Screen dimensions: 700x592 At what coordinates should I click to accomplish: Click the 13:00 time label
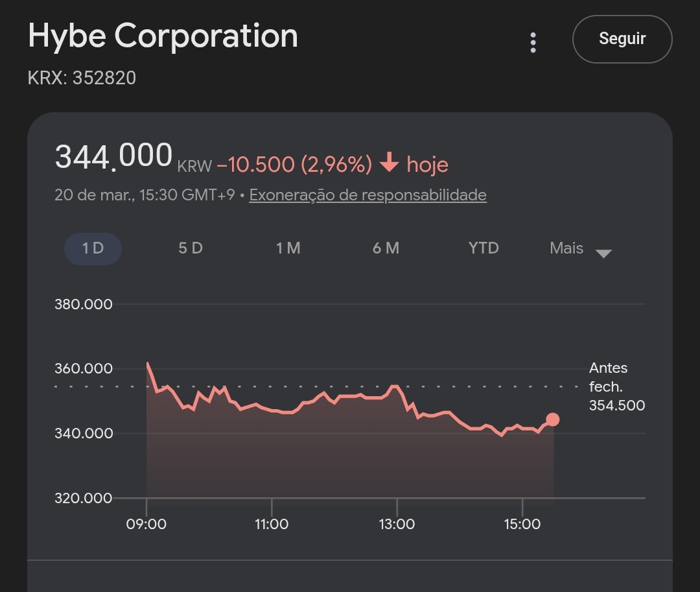pos(397,524)
